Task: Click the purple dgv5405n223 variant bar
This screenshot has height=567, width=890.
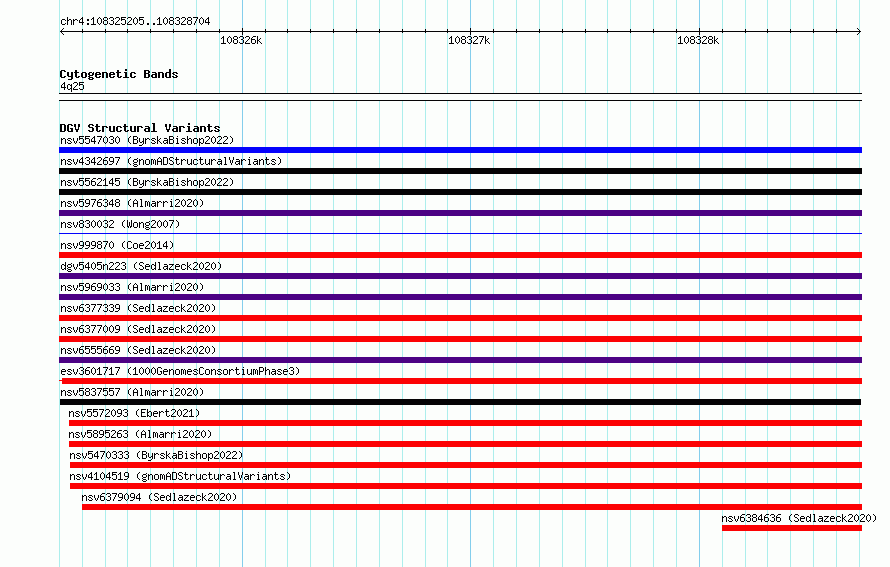Action: (x=460, y=276)
